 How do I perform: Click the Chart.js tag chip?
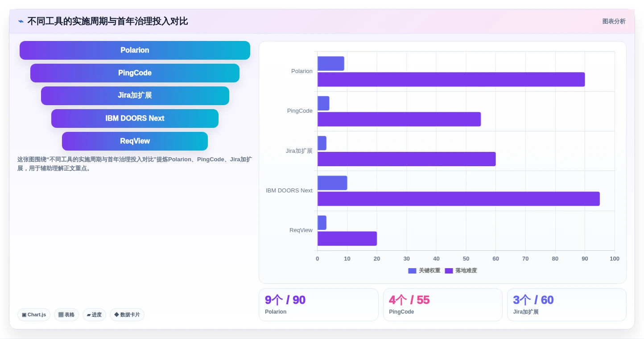[x=34, y=315]
